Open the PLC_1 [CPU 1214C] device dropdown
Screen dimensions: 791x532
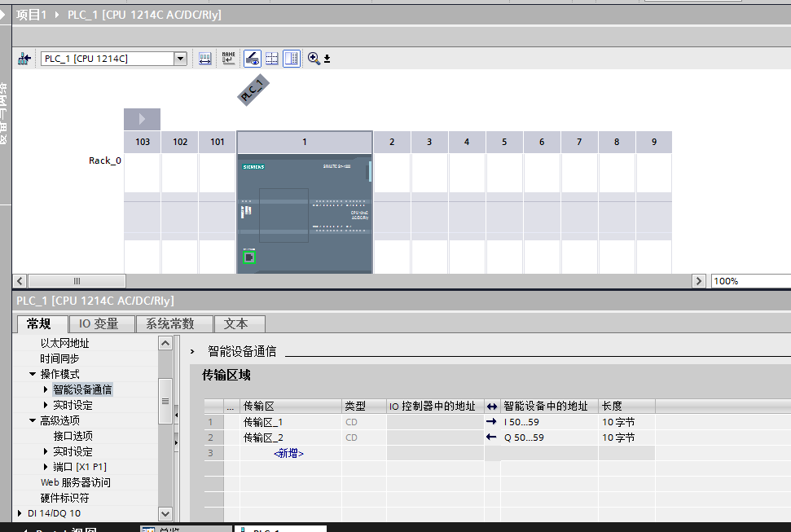click(x=180, y=59)
